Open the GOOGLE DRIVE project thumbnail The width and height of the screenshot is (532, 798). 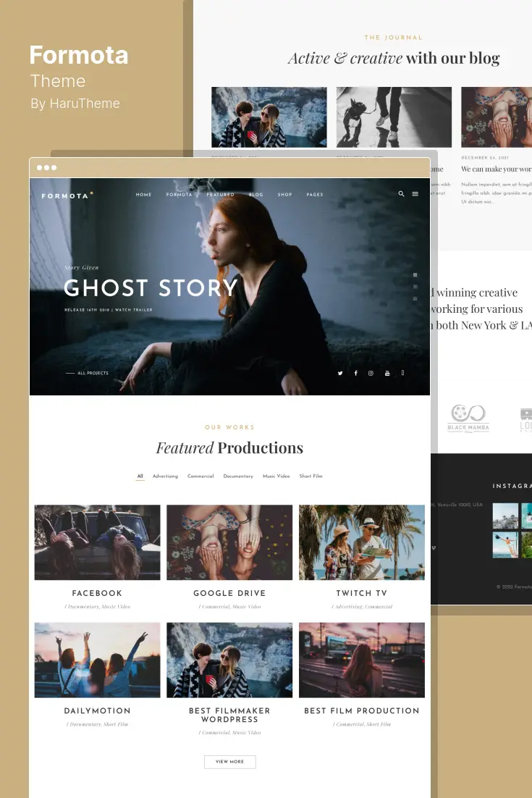229,542
